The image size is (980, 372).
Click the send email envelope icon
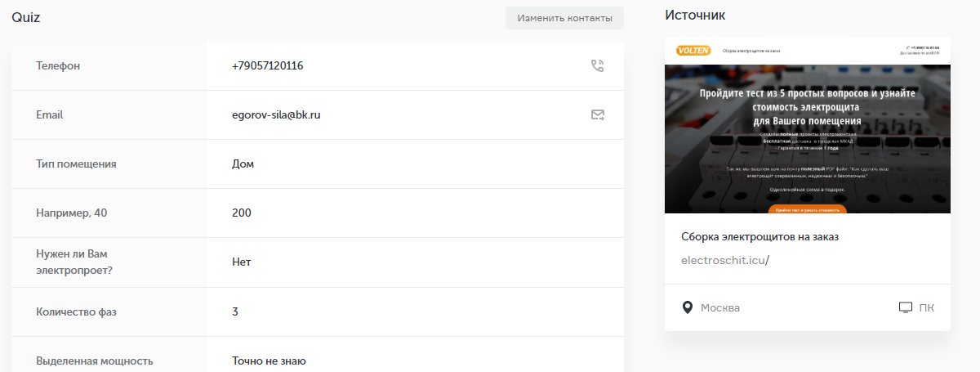pyautogui.click(x=597, y=114)
